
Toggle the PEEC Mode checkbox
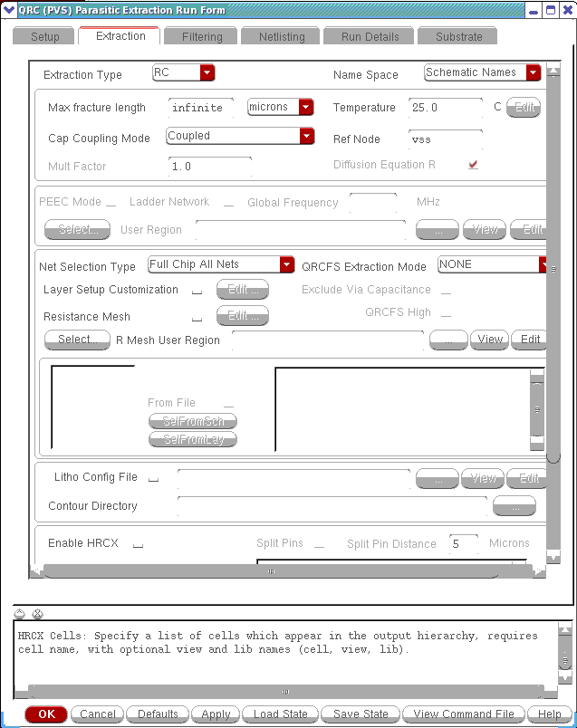tap(111, 204)
